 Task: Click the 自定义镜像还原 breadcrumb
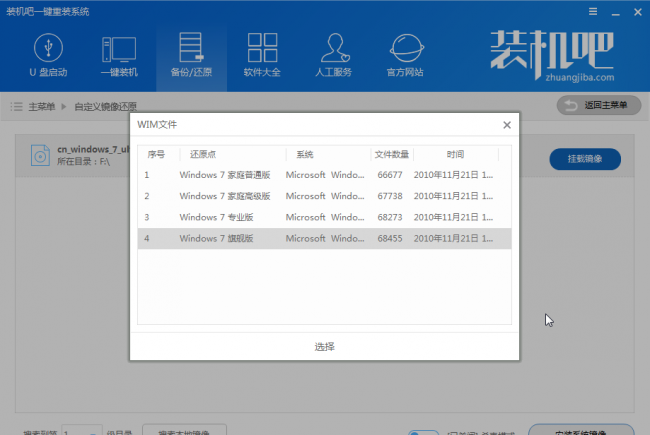tap(105, 107)
